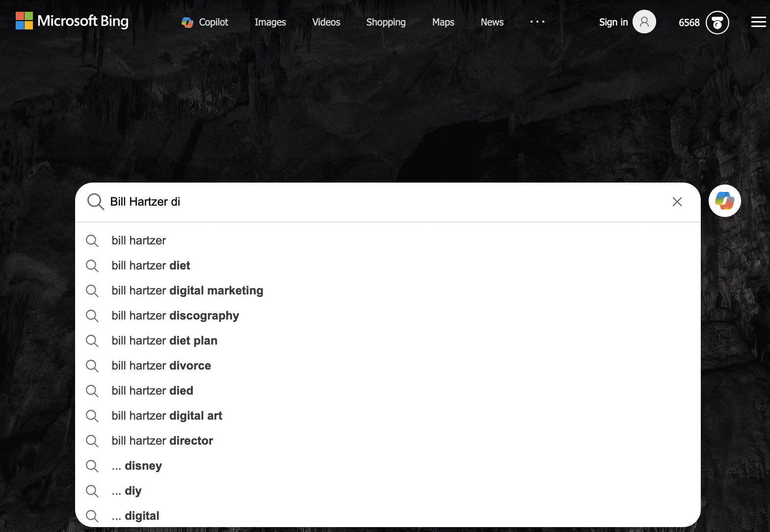The height and width of the screenshot is (532, 770).
Task: Click magnifier icon beside "digital art" suggestion
Action: pos(92,416)
